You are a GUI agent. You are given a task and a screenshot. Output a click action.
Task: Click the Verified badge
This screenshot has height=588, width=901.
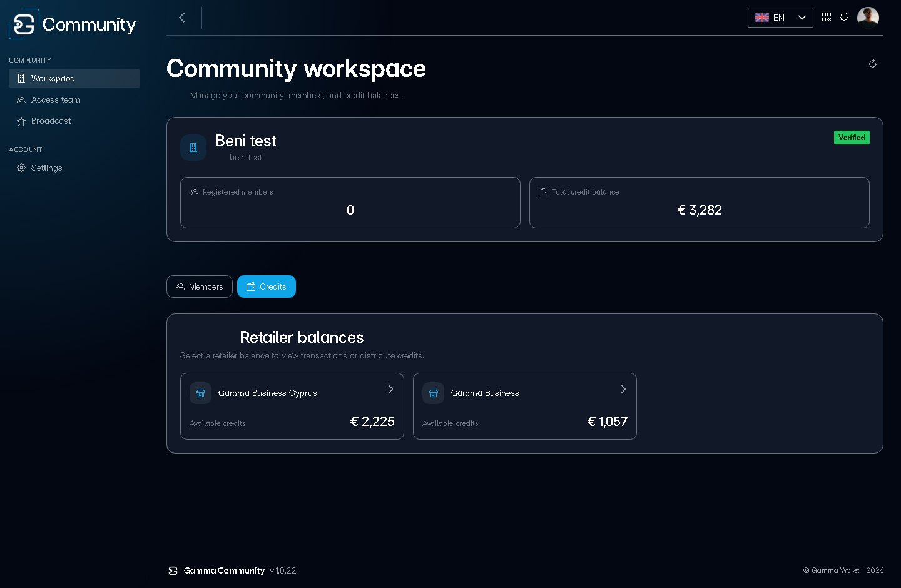tap(852, 138)
